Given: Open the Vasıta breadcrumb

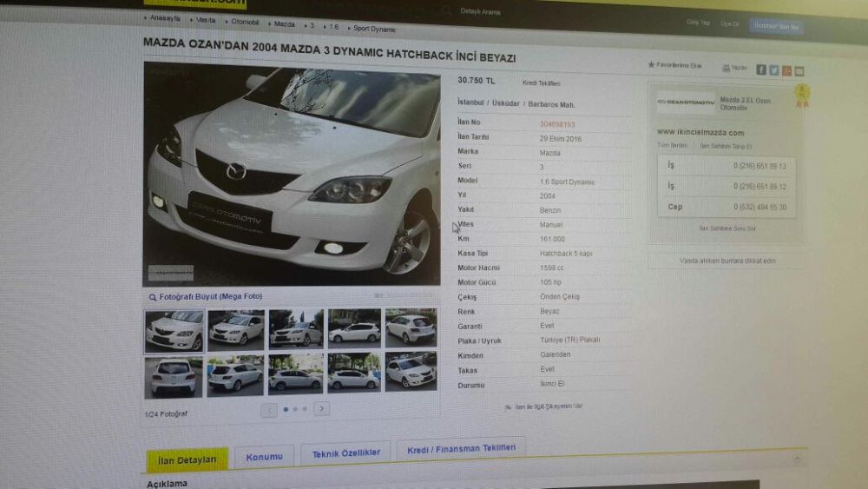Looking at the screenshot, I should [x=206, y=20].
